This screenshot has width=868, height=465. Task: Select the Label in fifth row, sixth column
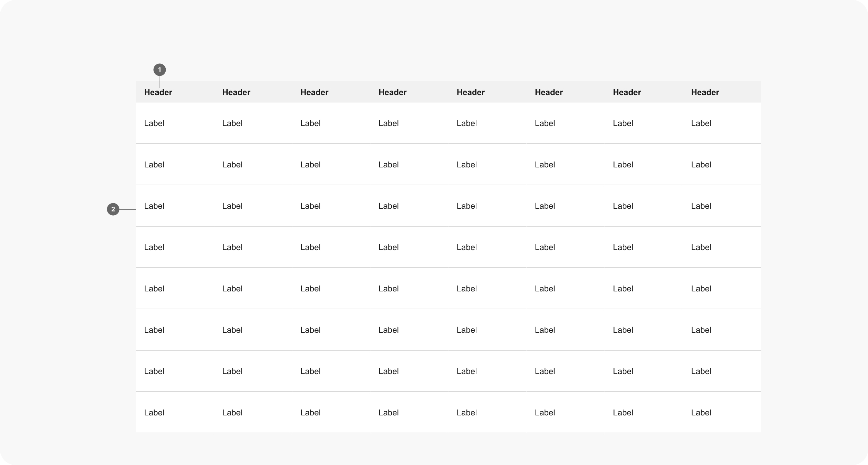pos(545,289)
